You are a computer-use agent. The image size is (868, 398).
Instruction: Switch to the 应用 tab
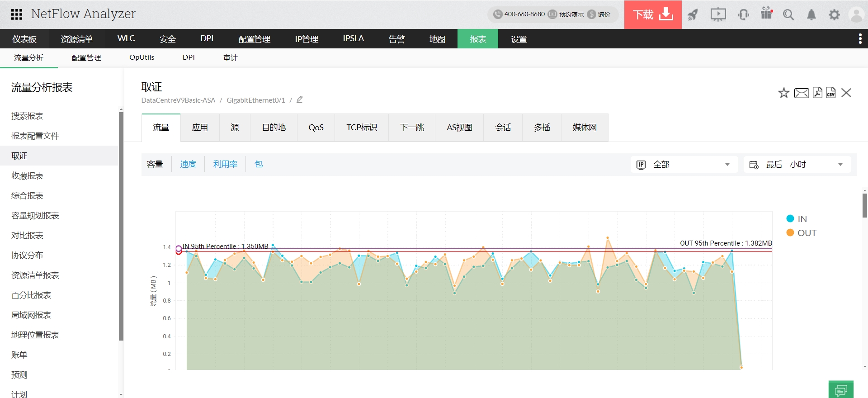coord(200,128)
